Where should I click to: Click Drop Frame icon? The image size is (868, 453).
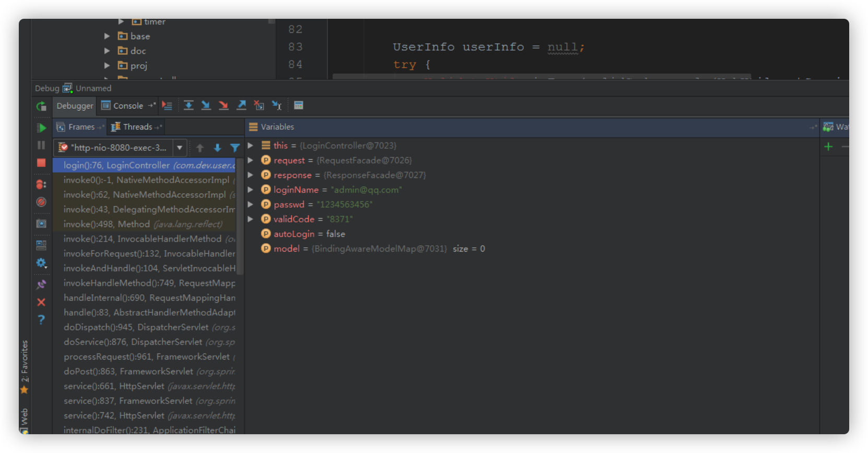pos(259,105)
